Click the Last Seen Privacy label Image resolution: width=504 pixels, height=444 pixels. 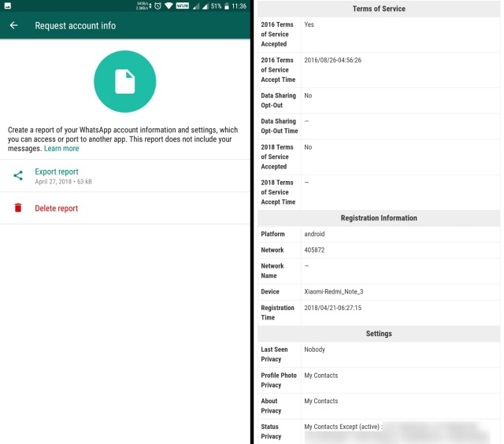point(274,354)
